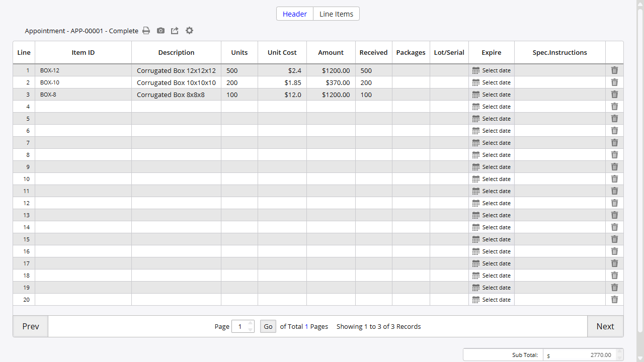
Task: Click the print icon next to appointment title
Action: (x=146, y=31)
